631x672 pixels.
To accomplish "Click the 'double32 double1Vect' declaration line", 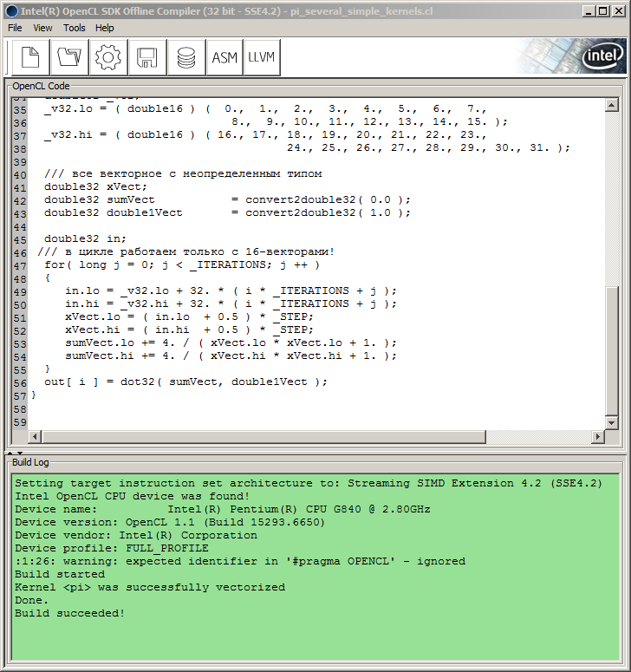I will tap(227, 213).
